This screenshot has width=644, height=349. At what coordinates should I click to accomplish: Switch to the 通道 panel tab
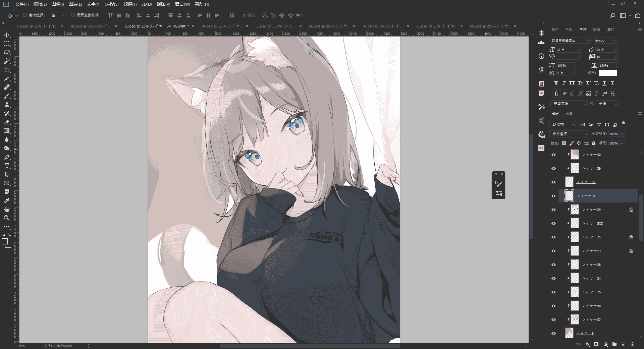coord(569,114)
